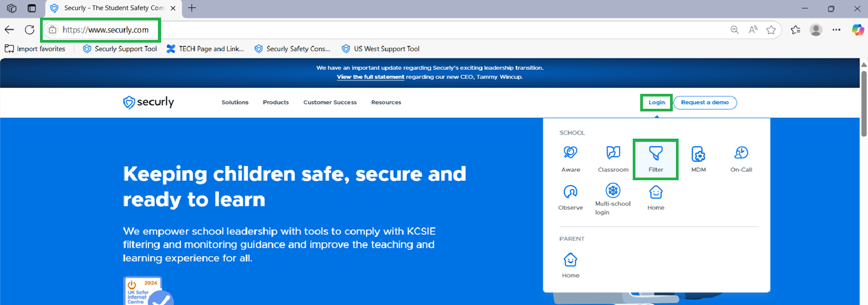
Task: Open the School section Home login
Action: click(656, 197)
